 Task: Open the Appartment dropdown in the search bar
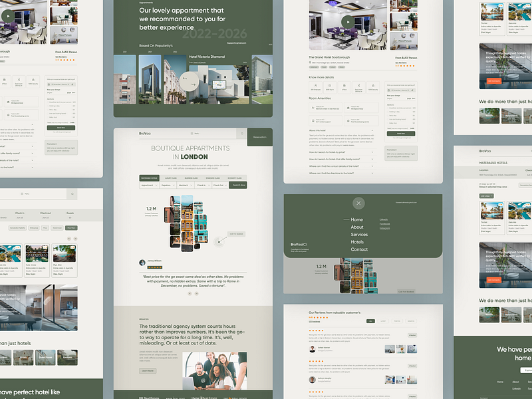(149, 186)
